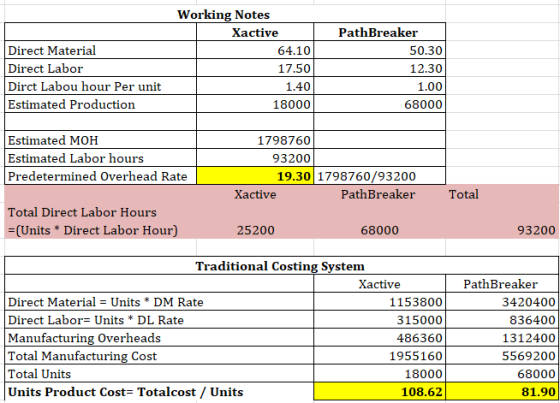
Task: Select the "Total Direct Labor Hours" label
Action: 82,212
